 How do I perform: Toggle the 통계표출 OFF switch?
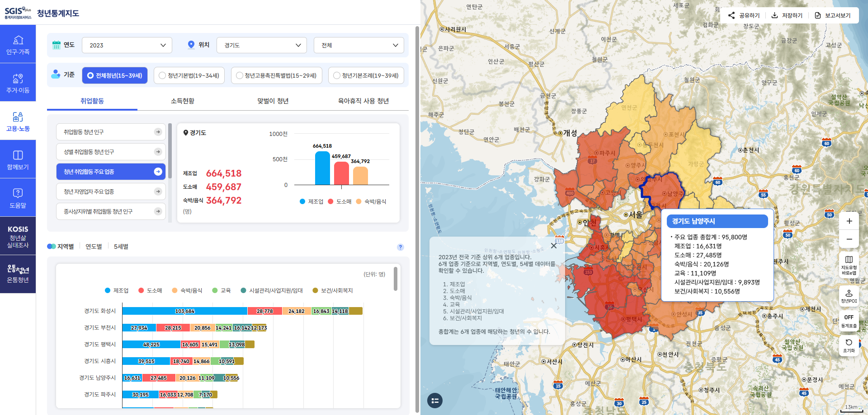click(x=849, y=321)
